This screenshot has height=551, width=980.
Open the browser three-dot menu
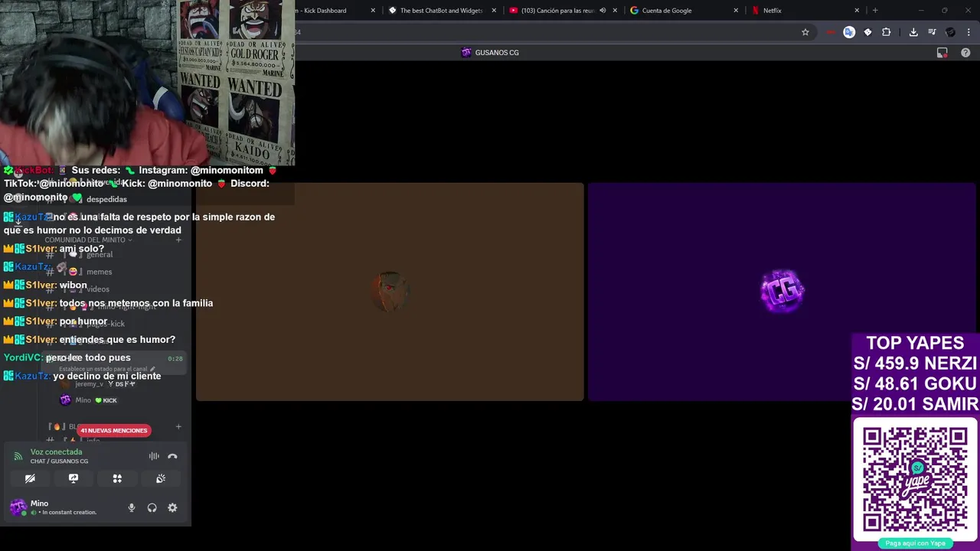pyautogui.click(x=969, y=32)
